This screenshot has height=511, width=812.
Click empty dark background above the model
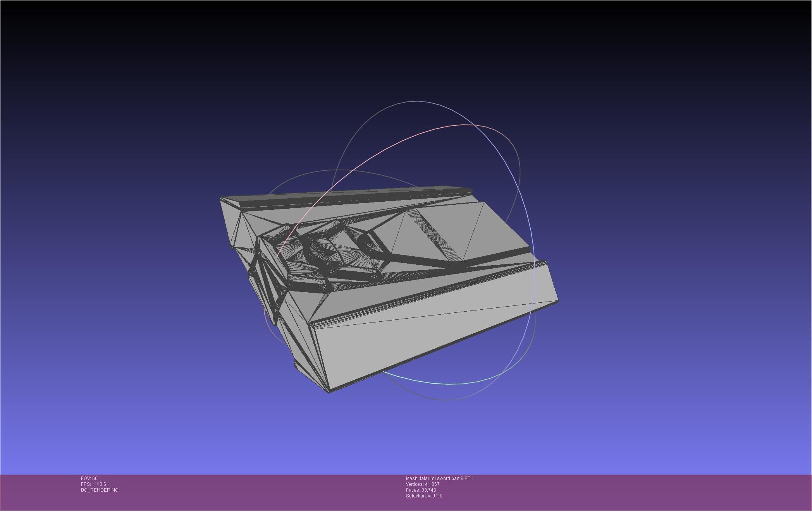pos(387,50)
